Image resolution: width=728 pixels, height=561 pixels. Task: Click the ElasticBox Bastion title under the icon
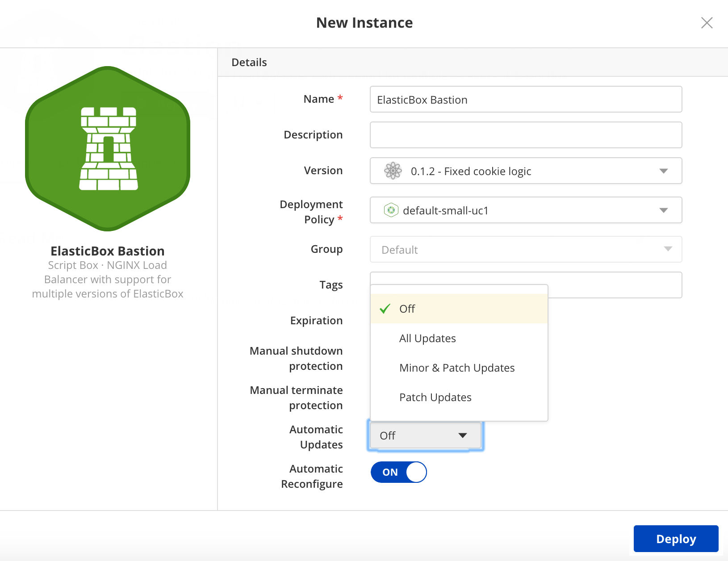pos(108,251)
